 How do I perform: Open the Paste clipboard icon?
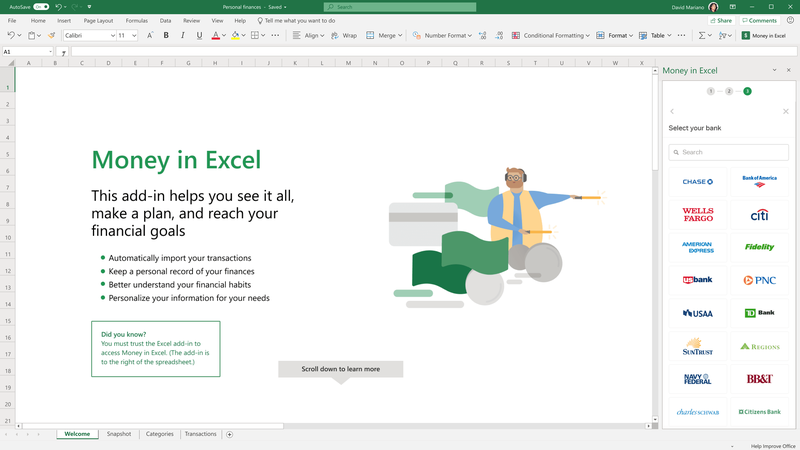click(32, 35)
